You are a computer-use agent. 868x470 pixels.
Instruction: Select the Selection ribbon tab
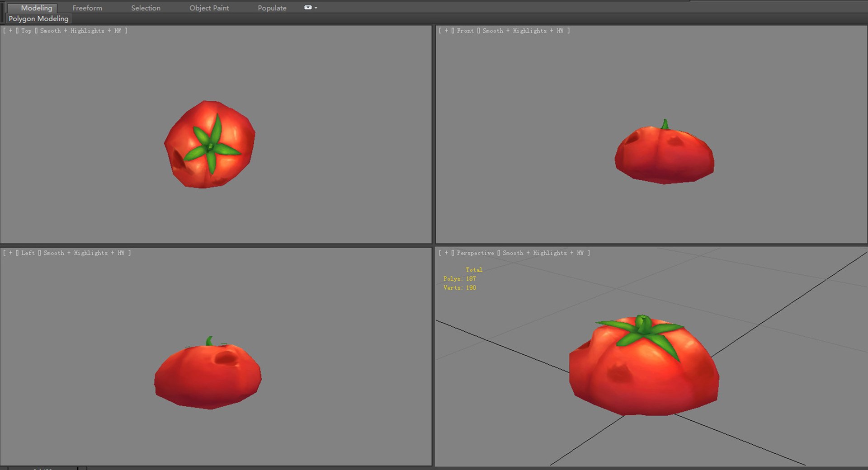point(146,8)
